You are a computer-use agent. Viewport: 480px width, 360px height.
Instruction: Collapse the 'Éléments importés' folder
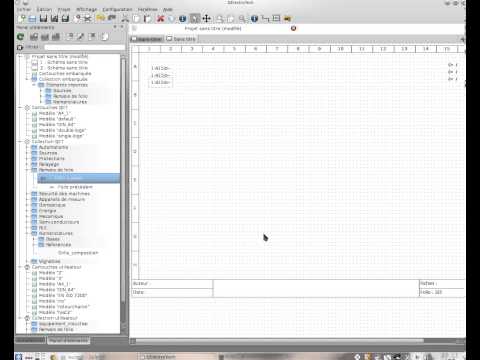34,85
